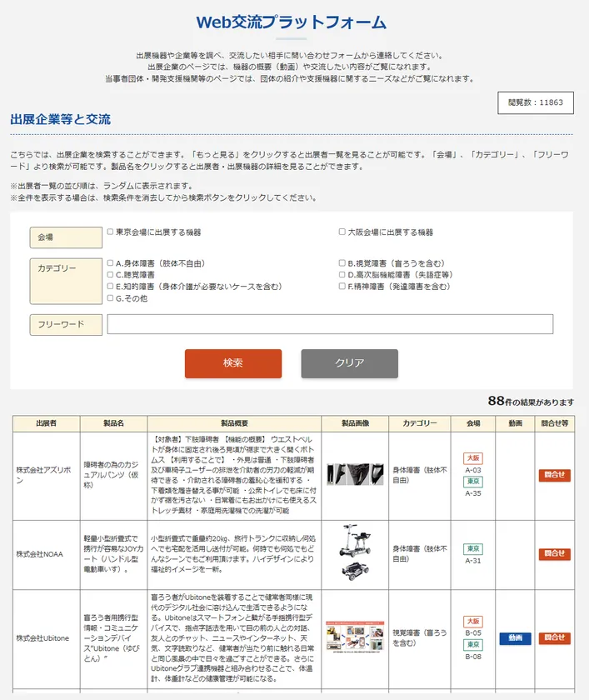This screenshot has height=700, width=589.
Task: Open product 盲ろう者用携行型 Ubitone device
Action: click(x=112, y=638)
